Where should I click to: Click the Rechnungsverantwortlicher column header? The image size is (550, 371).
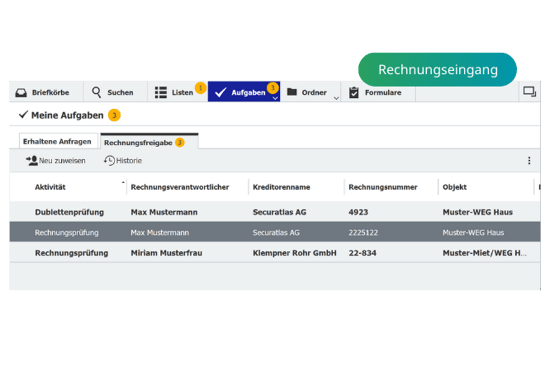(x=180, y=187)
